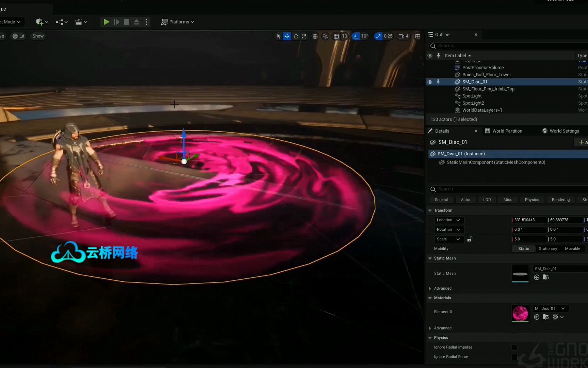Open the Location type dropdown
This screenshot has height=368, width=588.
point(449,220)
